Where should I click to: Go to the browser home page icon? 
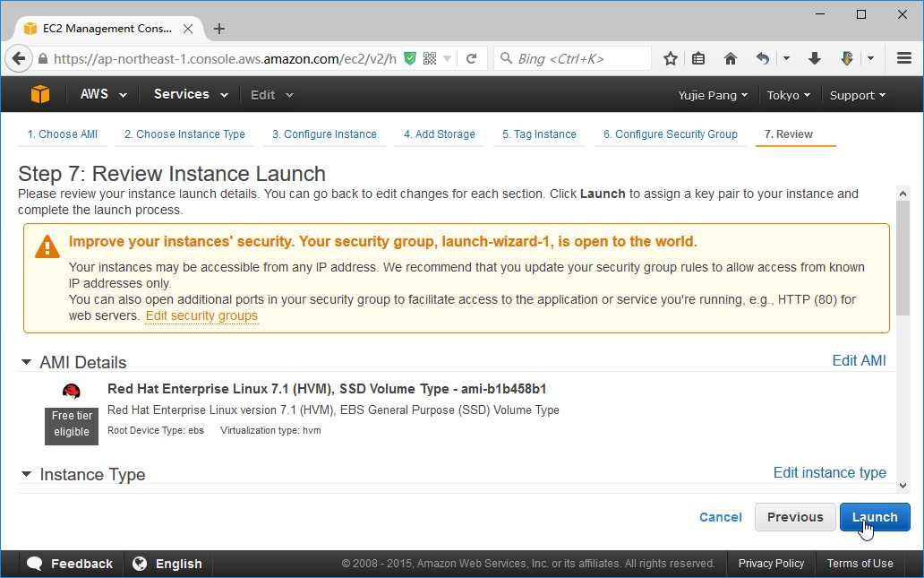tap(730, 58)
